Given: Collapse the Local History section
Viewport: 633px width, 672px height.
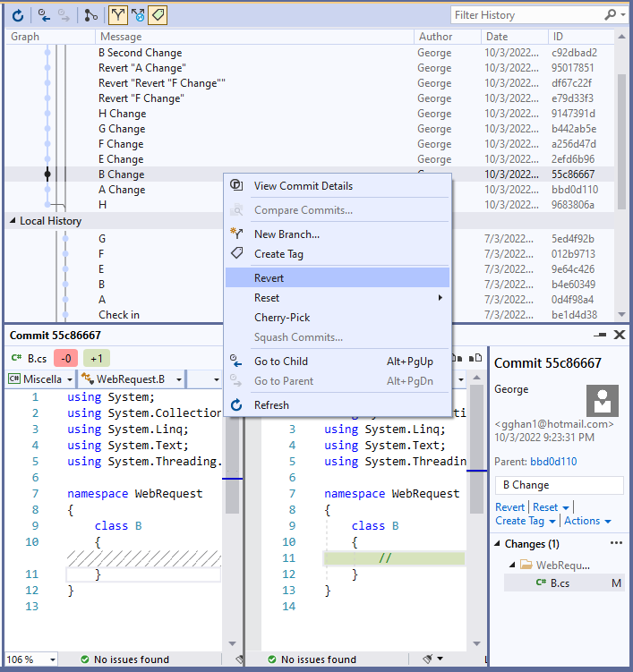Looking at the screenshot, I should pos(13,220).
